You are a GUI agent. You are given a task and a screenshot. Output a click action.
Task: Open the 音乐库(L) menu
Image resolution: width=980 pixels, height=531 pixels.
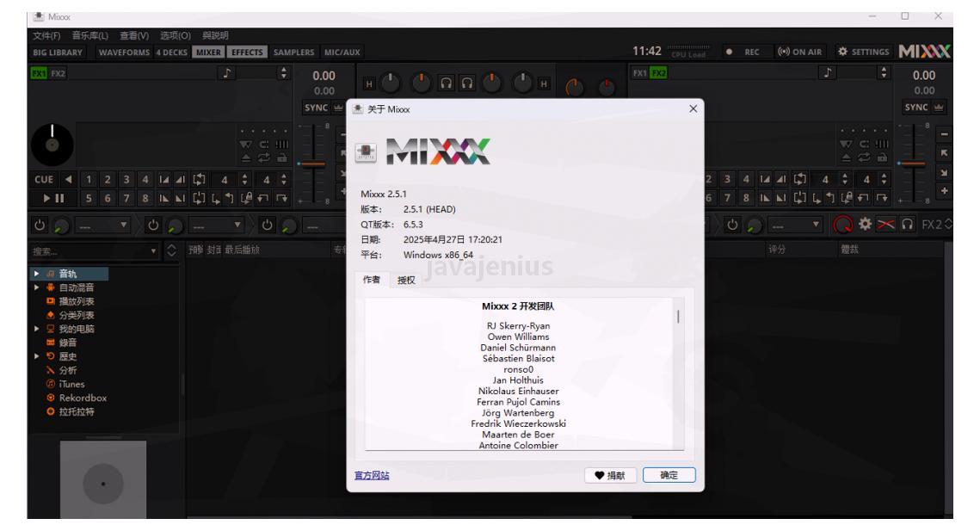pyautogui.click(x=90, y=35)
